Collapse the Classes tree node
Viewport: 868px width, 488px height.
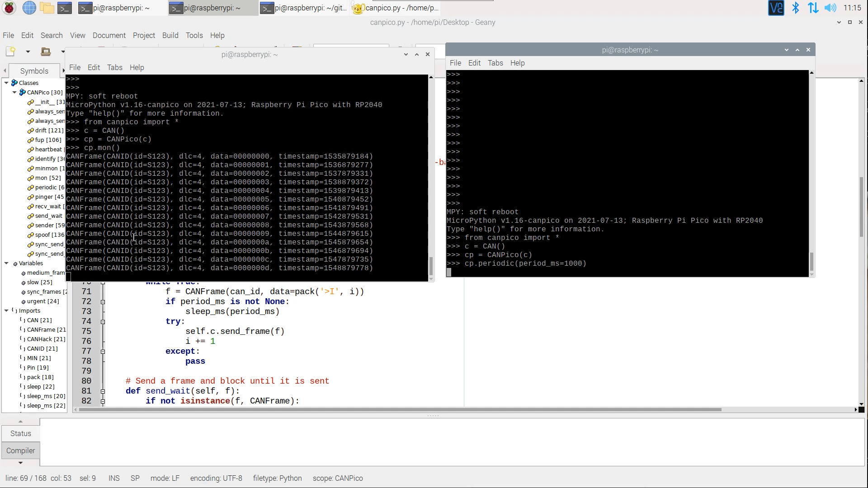pos(6,83)
